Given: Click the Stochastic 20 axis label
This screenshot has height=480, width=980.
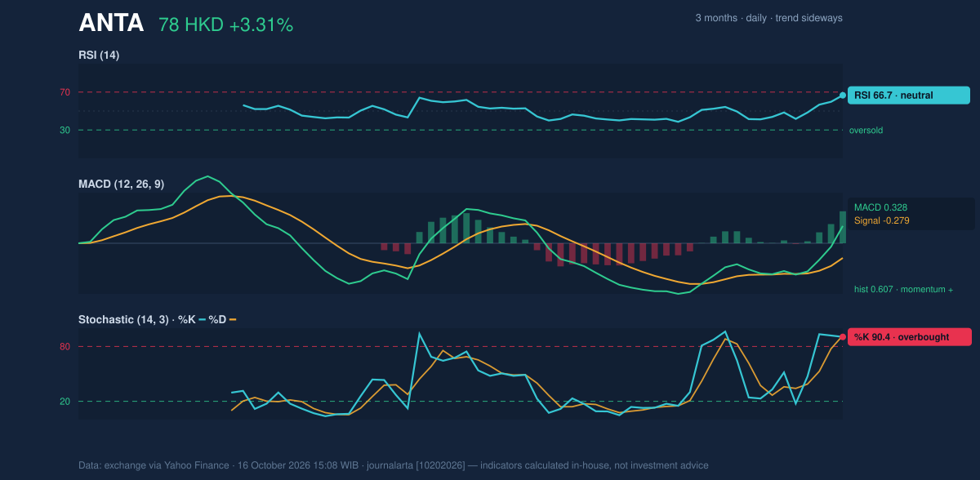Looking at the screenshot, I should 65,401.
